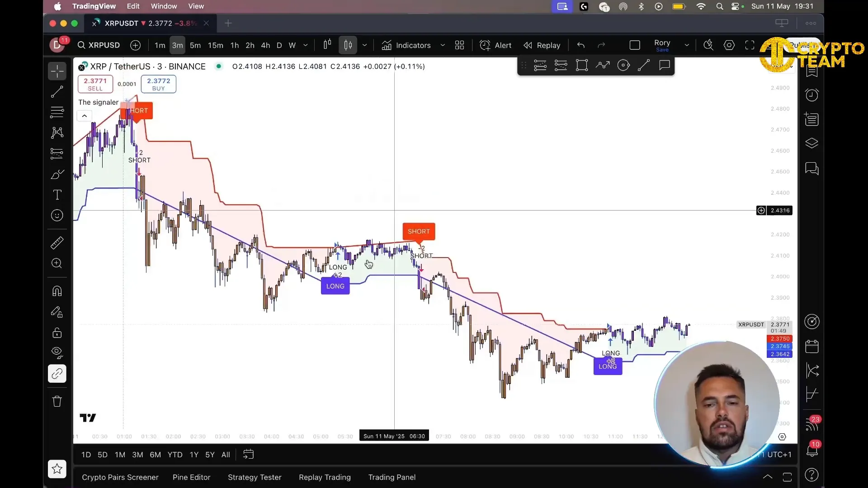Screen dimensions: 868x488
Task: Click the 2.3772 BUY button
Action: 159,84
